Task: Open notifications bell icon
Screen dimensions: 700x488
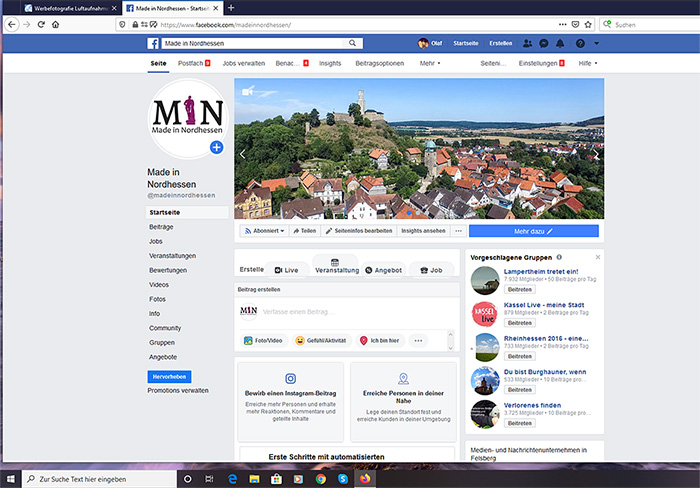Action: (x=560, y=43)
